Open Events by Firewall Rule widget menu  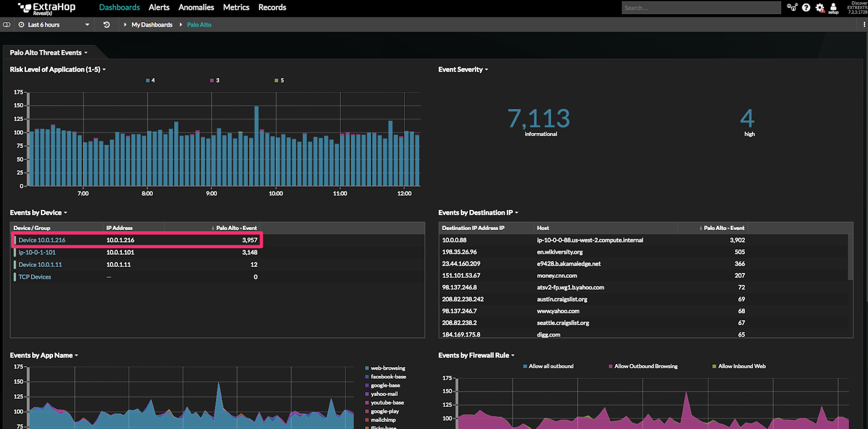click(x=476, y=355)
